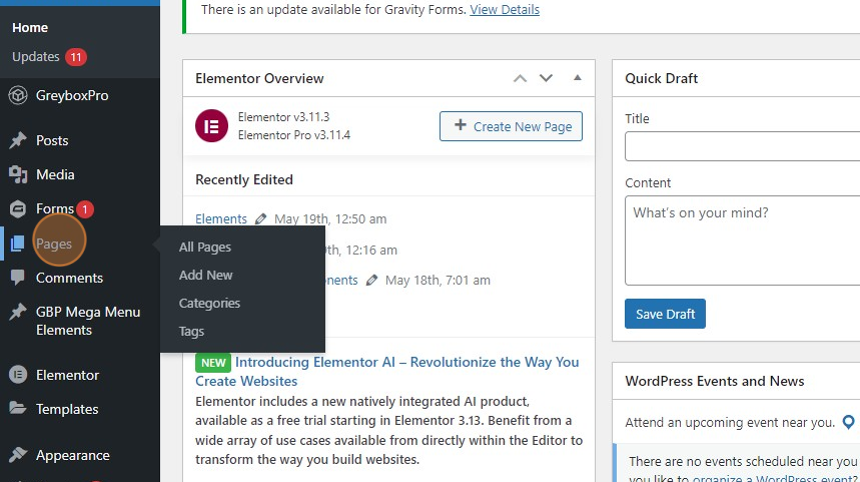Open the Posts menu
The width and height of the screenshot is (860, 482).
pos(52,140)
